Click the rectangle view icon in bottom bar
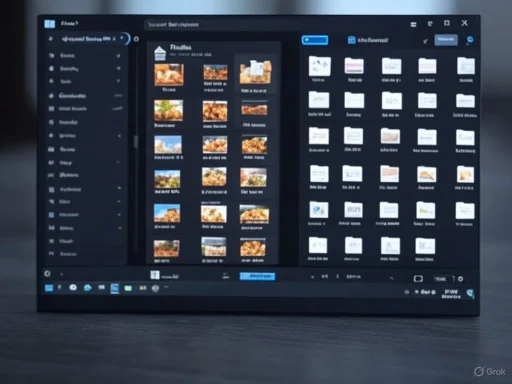This screenshot has width=512, height=384. click(x=418, y=278)
